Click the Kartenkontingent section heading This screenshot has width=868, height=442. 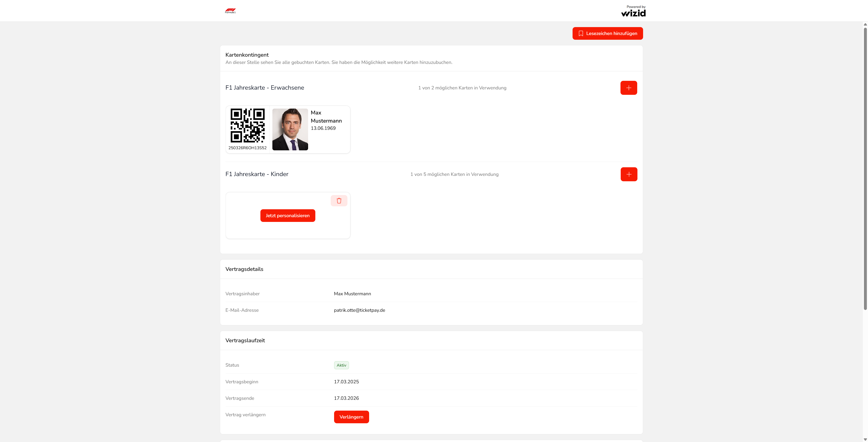(x=247, y=55)
